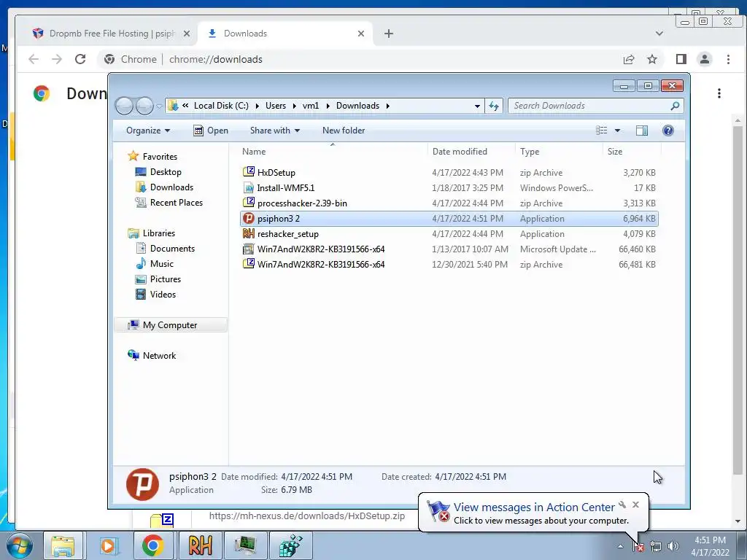
Task: Select the reshacker_setup RH icon
Action: 248,234
